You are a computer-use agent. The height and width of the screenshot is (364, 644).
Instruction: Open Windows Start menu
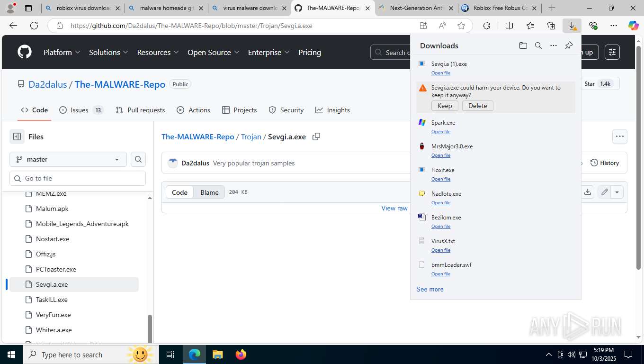(11, 355)
